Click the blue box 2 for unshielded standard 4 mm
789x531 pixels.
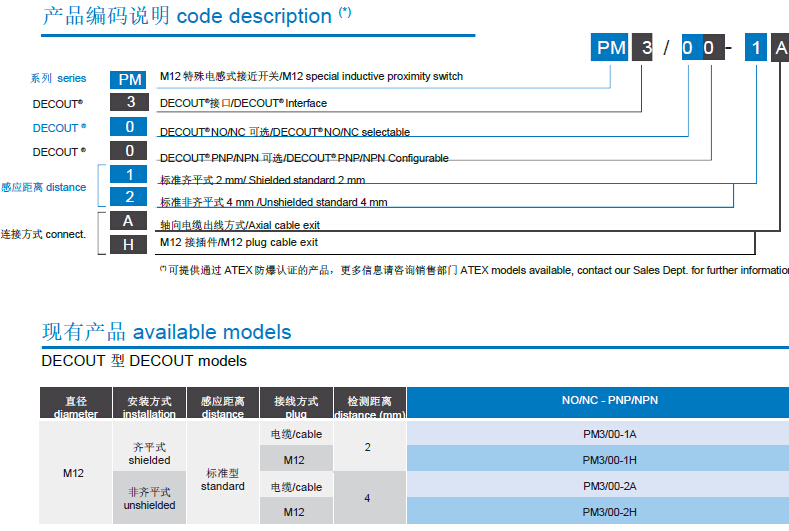tap(128, 197)
